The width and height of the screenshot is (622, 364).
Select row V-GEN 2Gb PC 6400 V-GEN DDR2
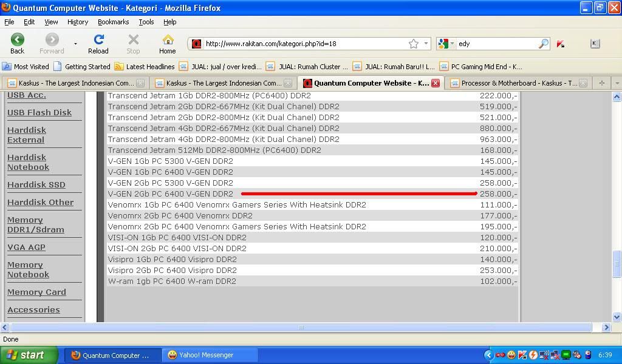click(x=312, y=194)
